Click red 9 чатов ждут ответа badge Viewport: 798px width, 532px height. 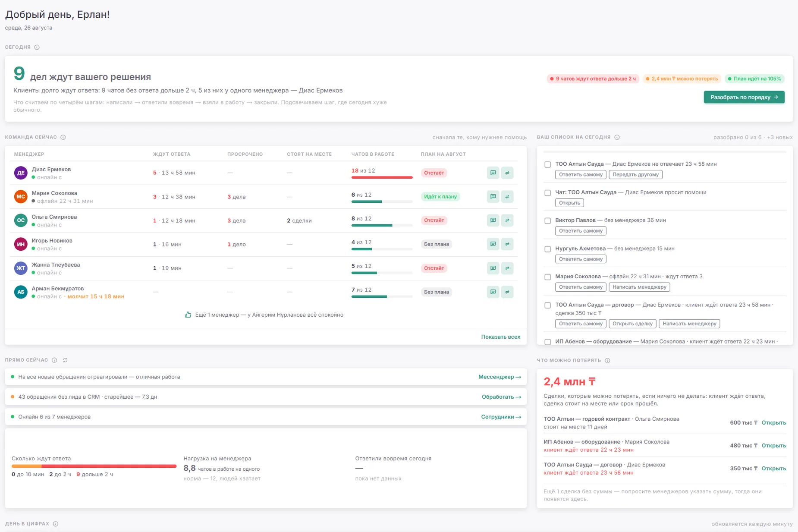(x=593, y=79)
